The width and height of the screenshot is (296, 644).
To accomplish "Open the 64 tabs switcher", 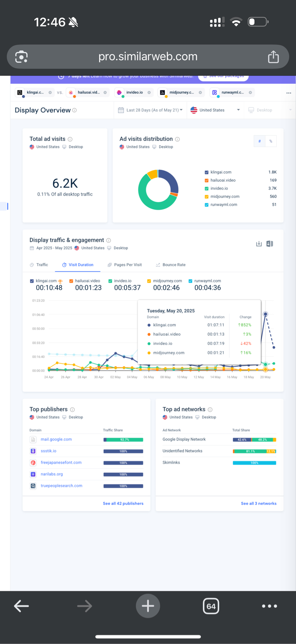I will [x=211, y=606].
